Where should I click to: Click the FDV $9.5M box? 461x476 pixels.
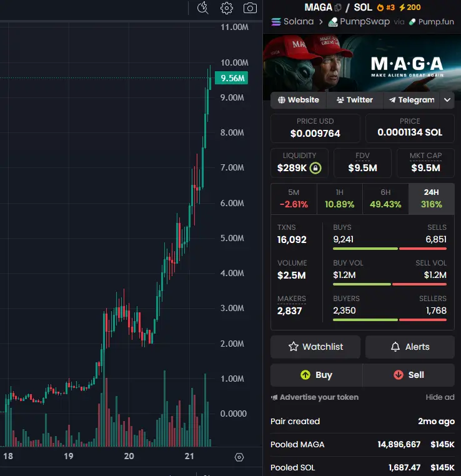[x=362, y=163]
